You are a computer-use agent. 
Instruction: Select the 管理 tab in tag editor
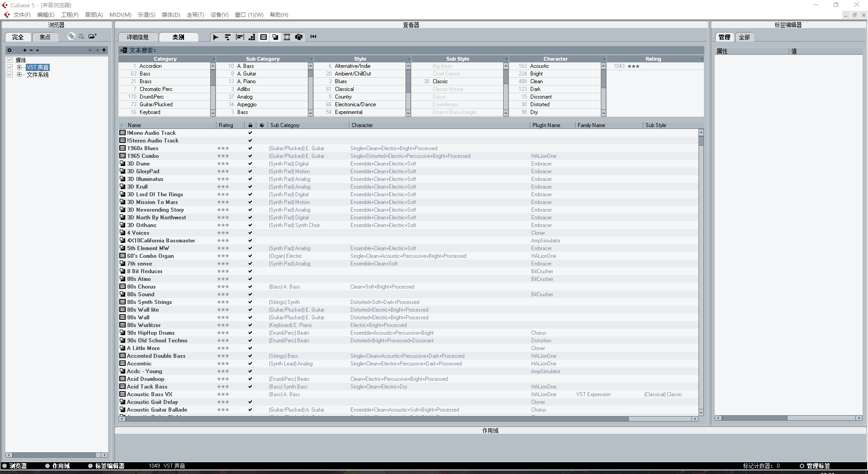point(724,37)
